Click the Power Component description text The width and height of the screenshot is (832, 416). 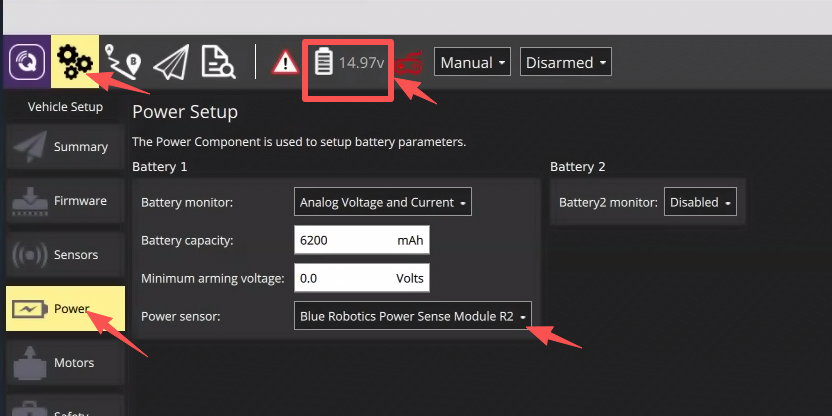pos(299,142)
